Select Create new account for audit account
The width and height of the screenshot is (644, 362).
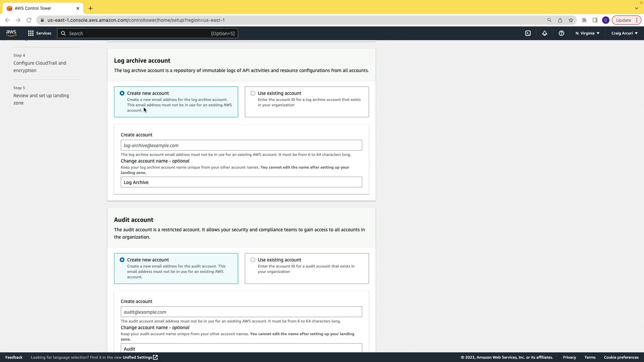[122, 260]
